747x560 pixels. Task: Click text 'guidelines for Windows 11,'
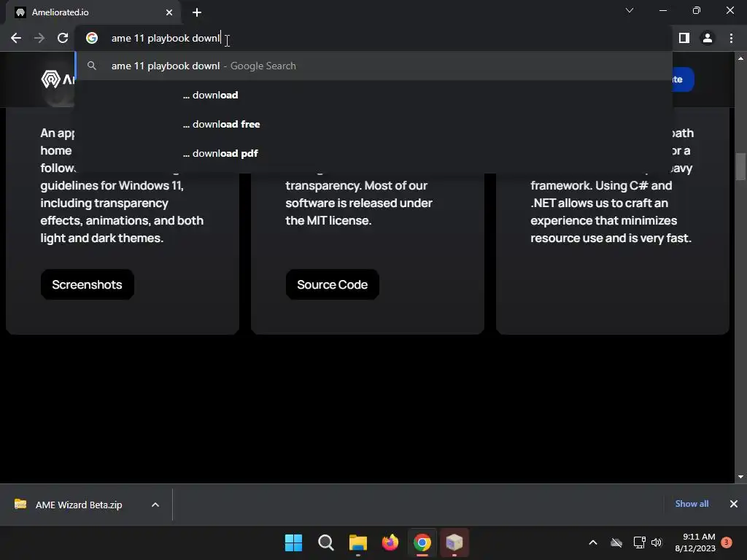tap(112, 185)
